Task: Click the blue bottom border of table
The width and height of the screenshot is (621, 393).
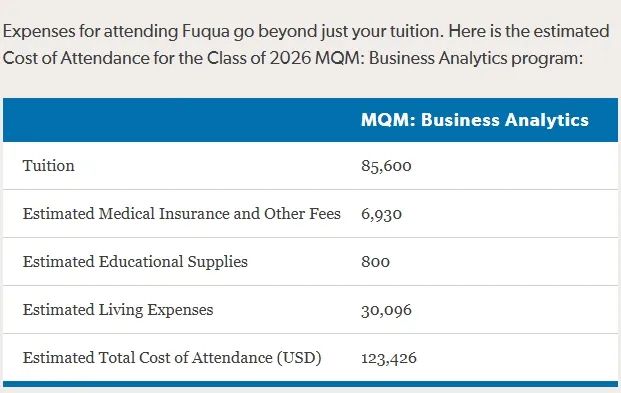Action: (310, 384)
